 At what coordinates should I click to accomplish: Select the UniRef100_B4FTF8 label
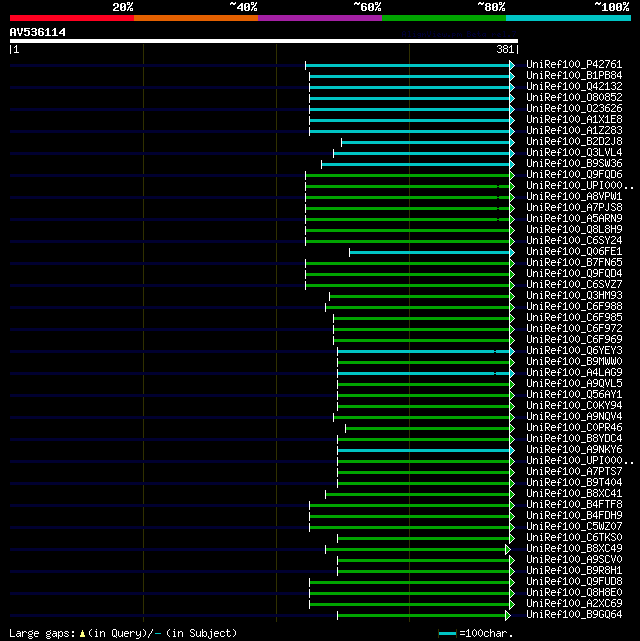pos(574,504)
